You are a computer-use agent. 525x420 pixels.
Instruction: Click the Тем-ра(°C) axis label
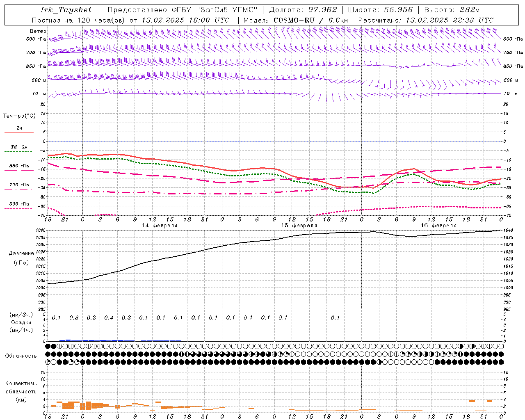[19, 116]
